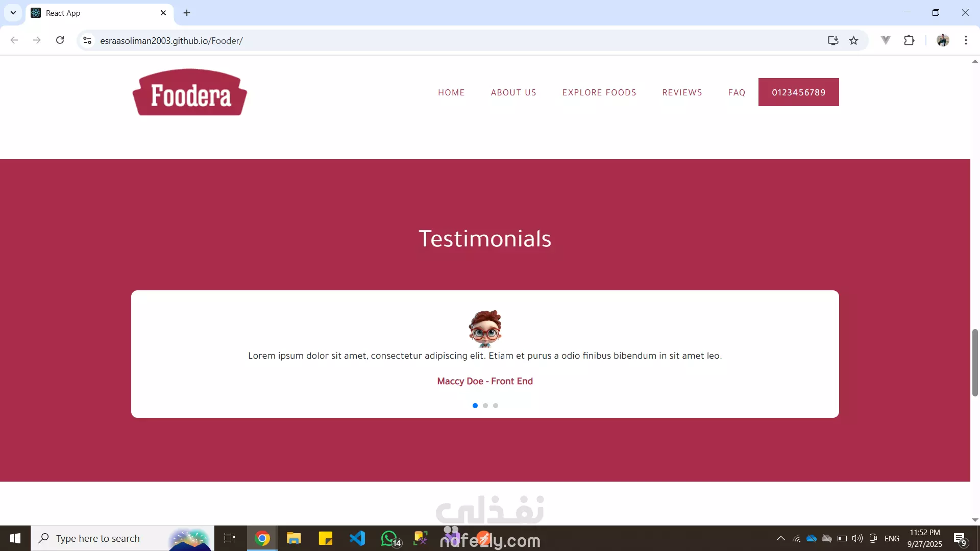980x551 pixels.
Task: Click the 0123456789 phone button
Action: (x=798, y=92)
